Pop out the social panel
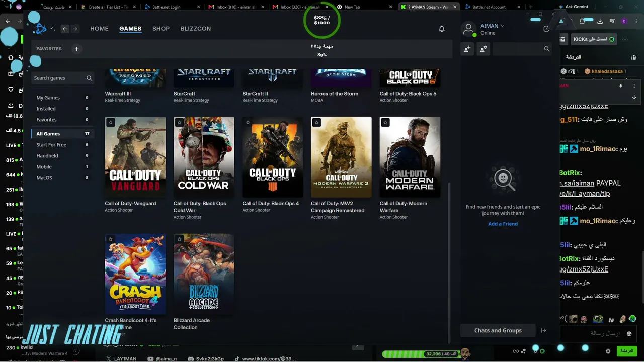 click(x=546, y=29)
